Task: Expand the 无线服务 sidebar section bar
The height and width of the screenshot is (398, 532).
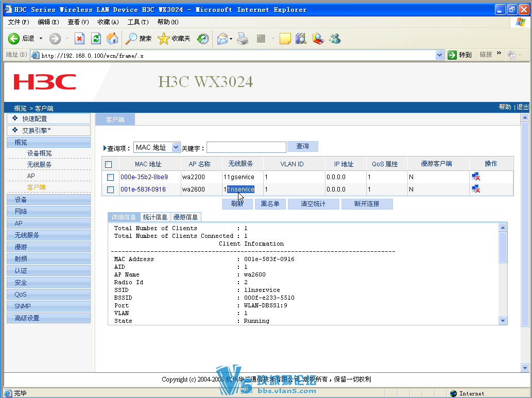Action: pyautogui.click(x=48, y=235)
